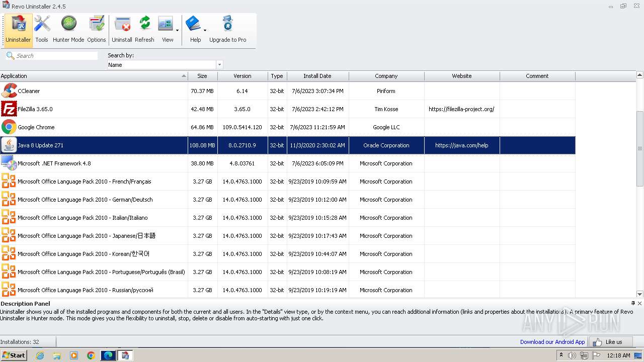Select Office Language Pack Korean icon
This screenshot has width=644, height=362.
9,254
